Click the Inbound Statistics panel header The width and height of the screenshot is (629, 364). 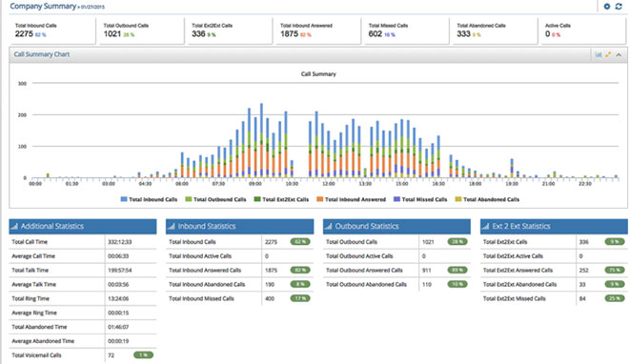click(x=239, y=226)
